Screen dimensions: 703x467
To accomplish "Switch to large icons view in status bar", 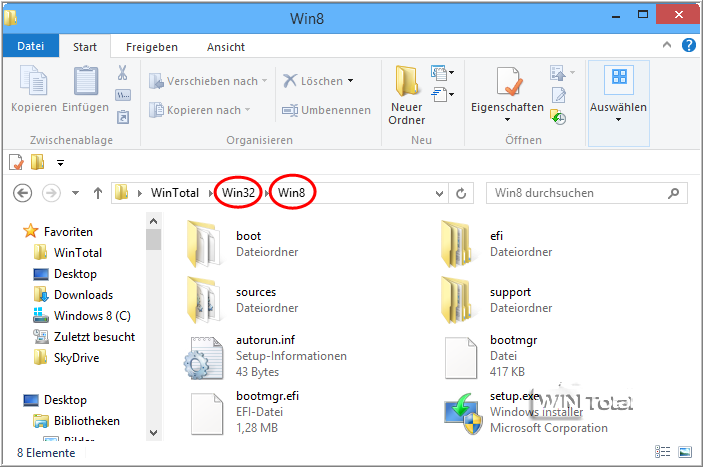I will click(x=685, y=452).
